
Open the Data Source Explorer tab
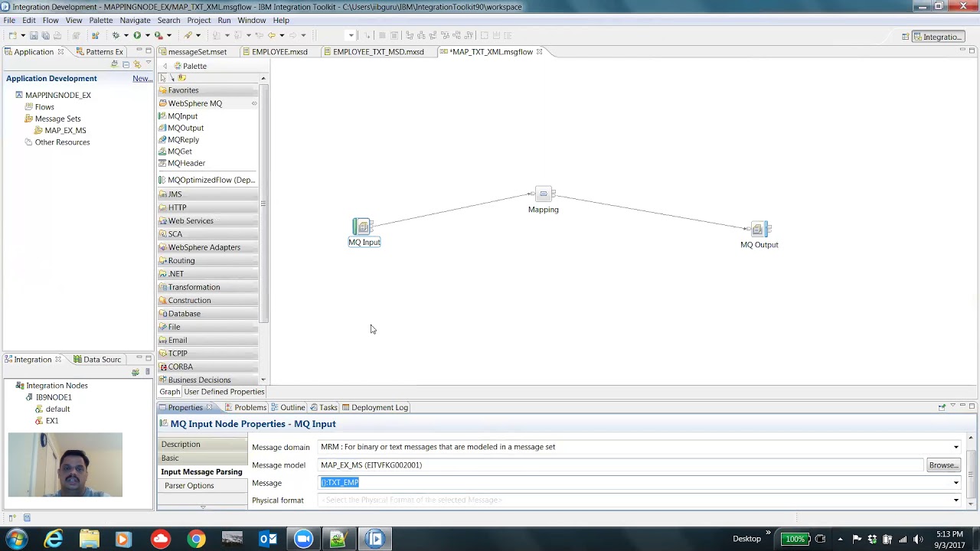click(x=96, y=360)
